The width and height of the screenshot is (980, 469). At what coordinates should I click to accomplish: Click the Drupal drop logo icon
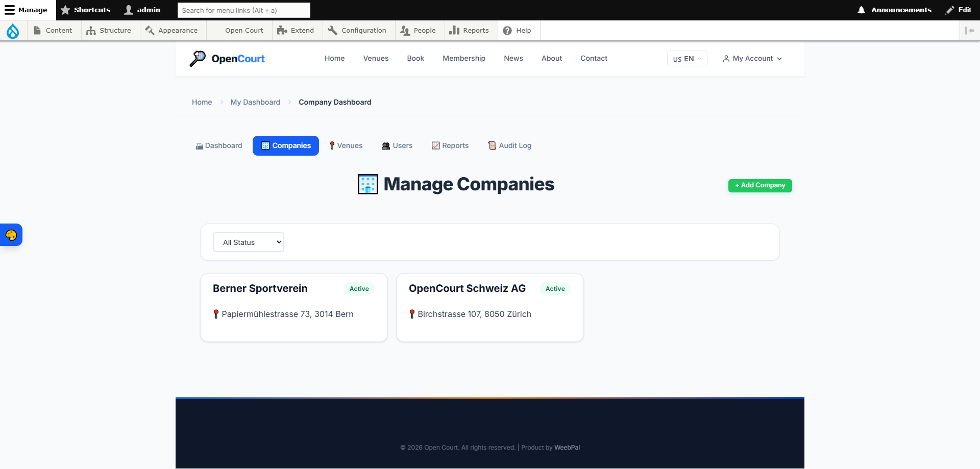click(x=13, y=31)
